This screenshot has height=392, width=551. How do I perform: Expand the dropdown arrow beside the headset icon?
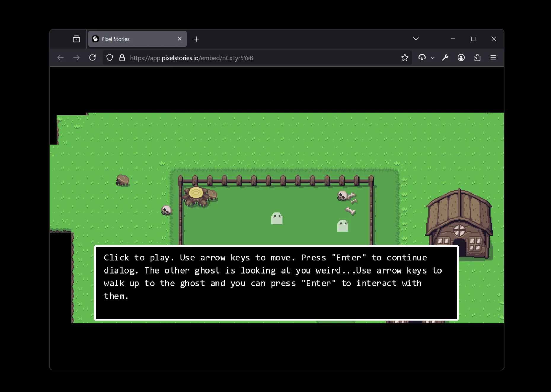(433, 58)
